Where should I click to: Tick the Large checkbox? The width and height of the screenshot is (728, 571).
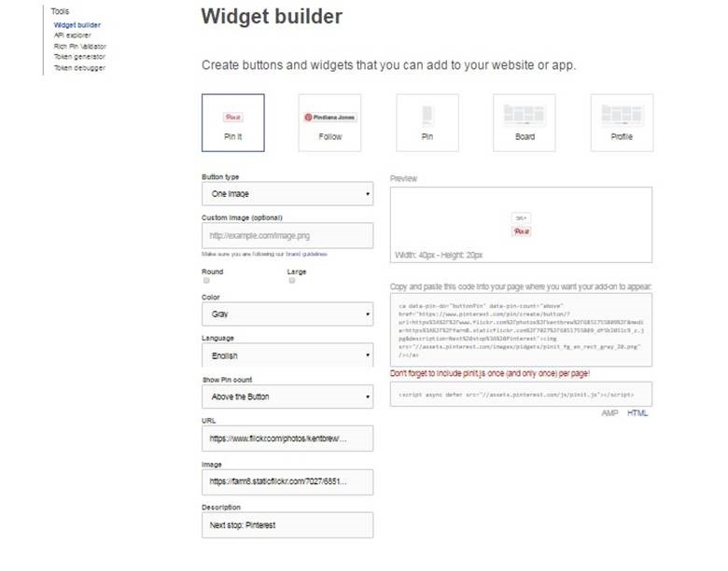click(x=292, y=280)
